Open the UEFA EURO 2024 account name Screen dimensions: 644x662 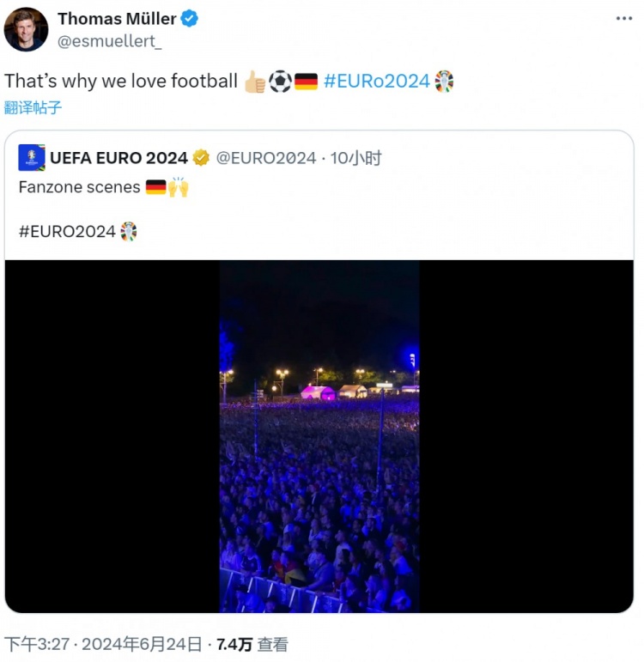[118, 158]
